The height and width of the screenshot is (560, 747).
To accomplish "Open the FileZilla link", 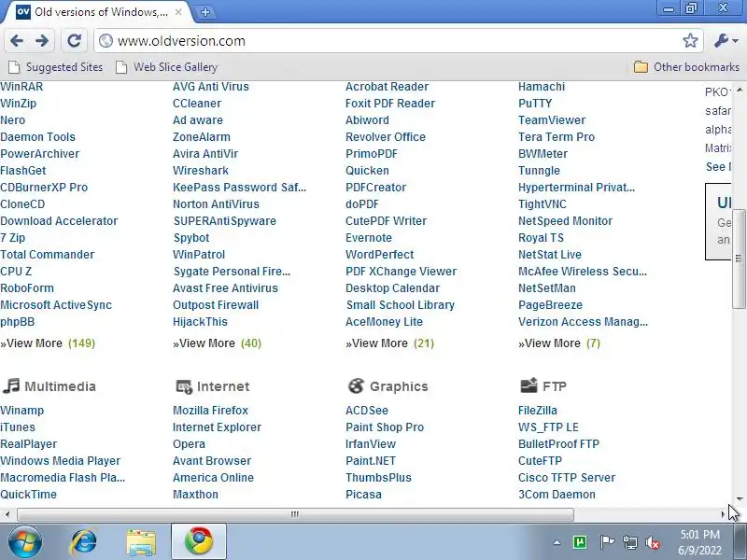I will coord(538,411).
